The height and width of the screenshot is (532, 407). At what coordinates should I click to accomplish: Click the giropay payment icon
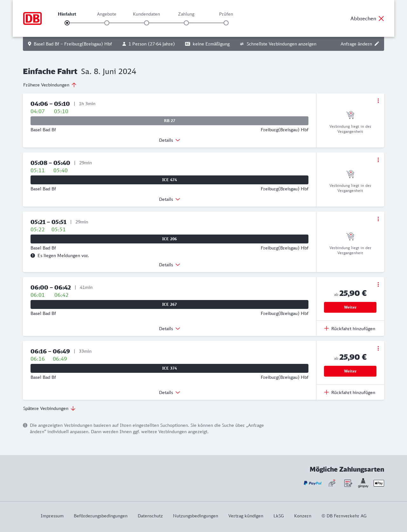pyautogui.click(x=363, y=483)
